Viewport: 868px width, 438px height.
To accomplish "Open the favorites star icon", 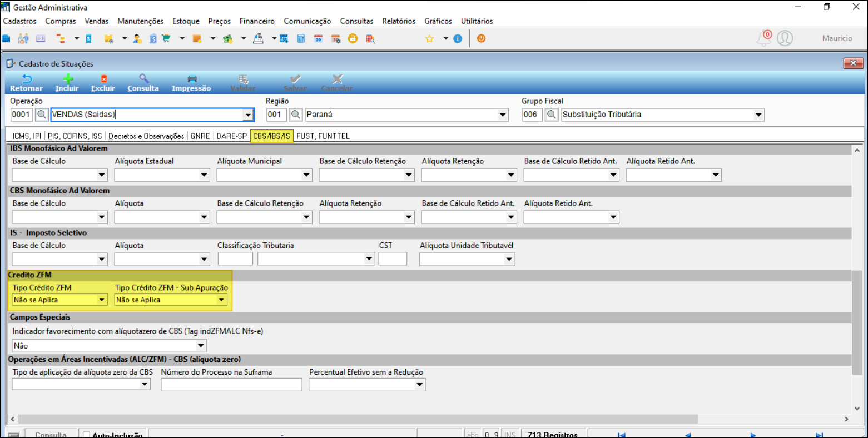I will pyautogui.click(x=429, y=38).
